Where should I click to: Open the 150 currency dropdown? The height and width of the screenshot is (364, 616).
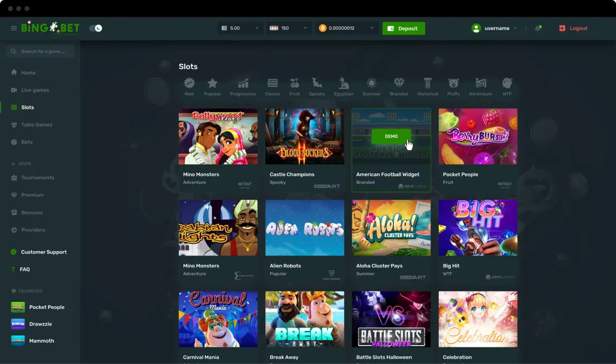pyautogui.click(x=289, y=28)
